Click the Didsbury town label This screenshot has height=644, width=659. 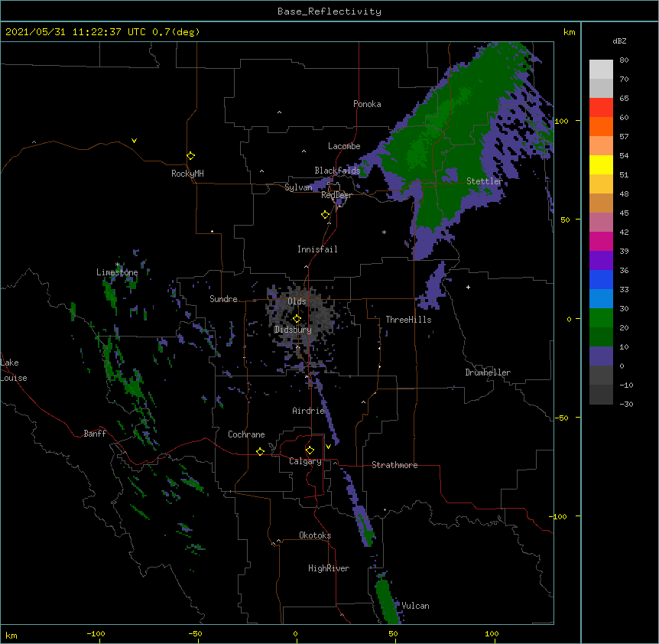coord(293,330)
